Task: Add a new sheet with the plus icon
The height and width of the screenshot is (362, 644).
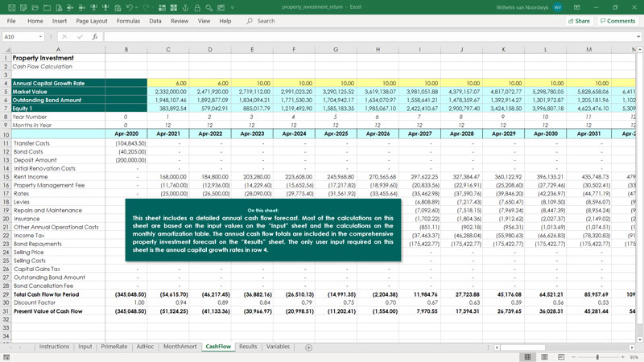Action: pyautogui.click(x=308, y=348)
